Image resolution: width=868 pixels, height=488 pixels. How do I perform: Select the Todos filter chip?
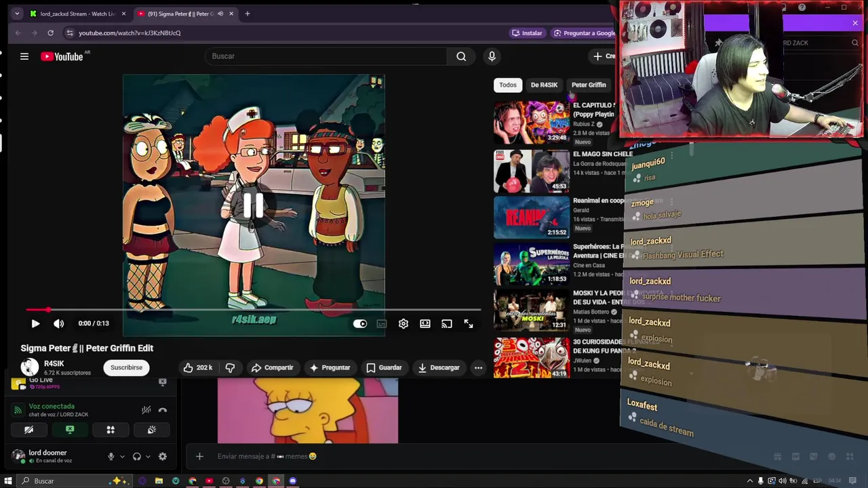(508, 85)
